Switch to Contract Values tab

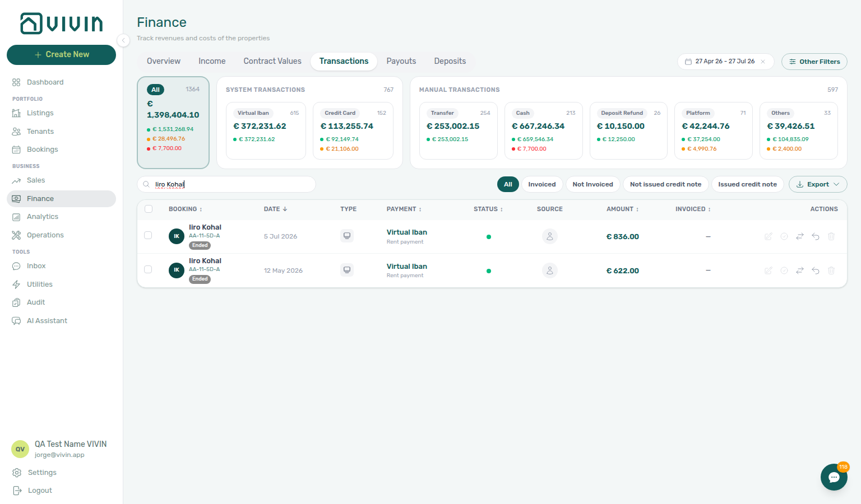272,61
